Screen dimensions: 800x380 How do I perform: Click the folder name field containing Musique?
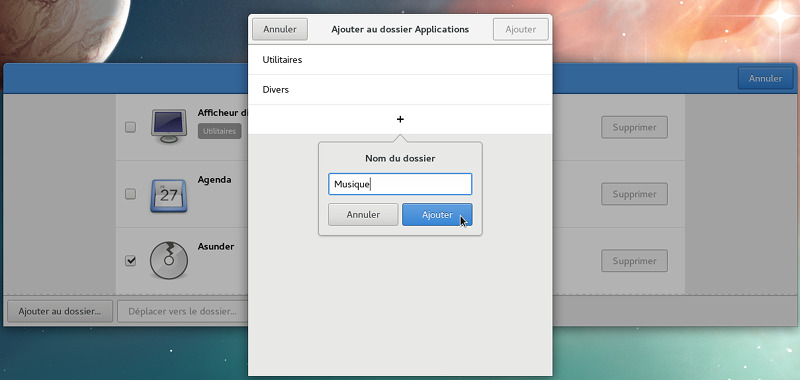[400, 184]
